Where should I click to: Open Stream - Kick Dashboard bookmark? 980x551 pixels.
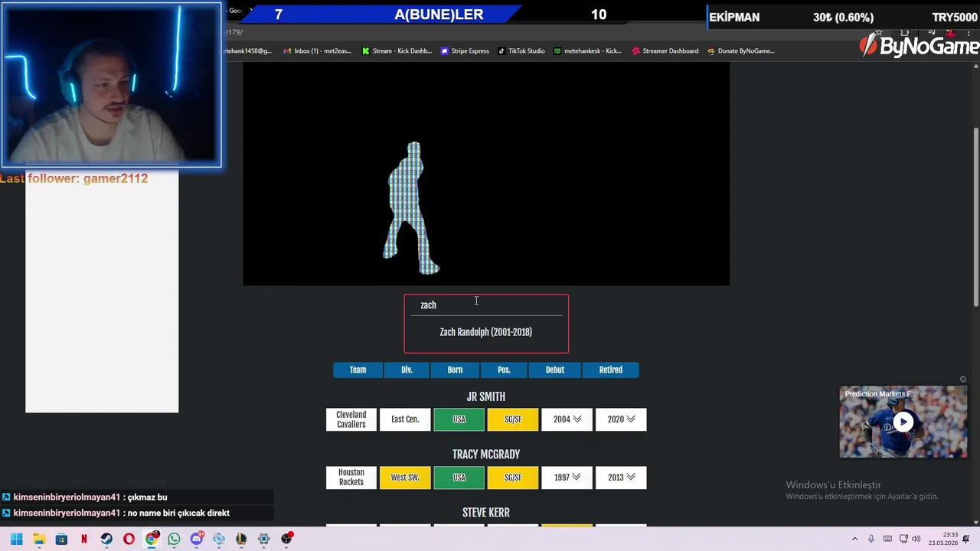(x=397, y=51)
